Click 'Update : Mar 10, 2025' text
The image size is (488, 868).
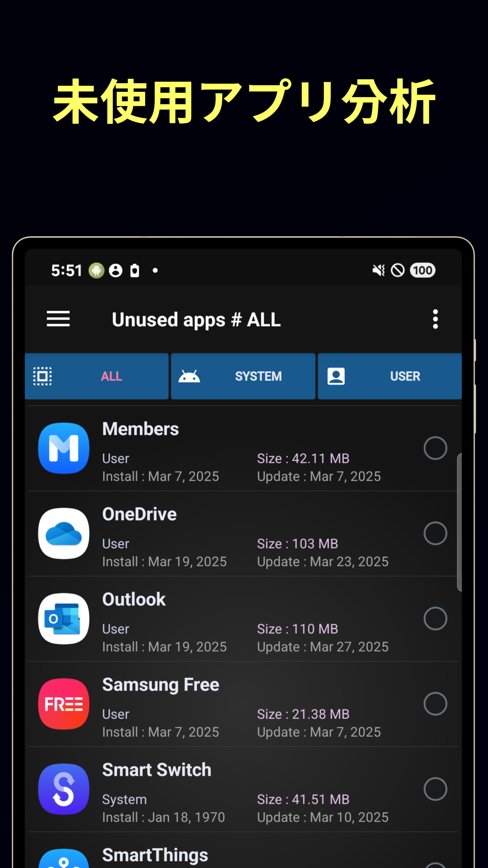323,817
